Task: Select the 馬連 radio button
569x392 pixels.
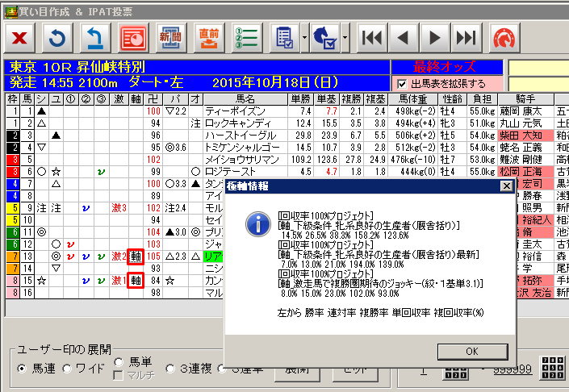Action: [x=22, y=369]
